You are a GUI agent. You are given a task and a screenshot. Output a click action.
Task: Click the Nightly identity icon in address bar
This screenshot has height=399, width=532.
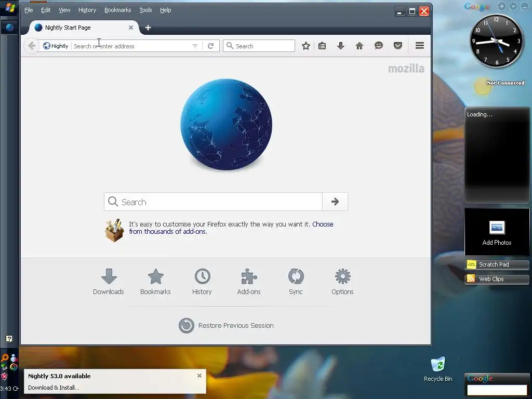click(47, 46)
